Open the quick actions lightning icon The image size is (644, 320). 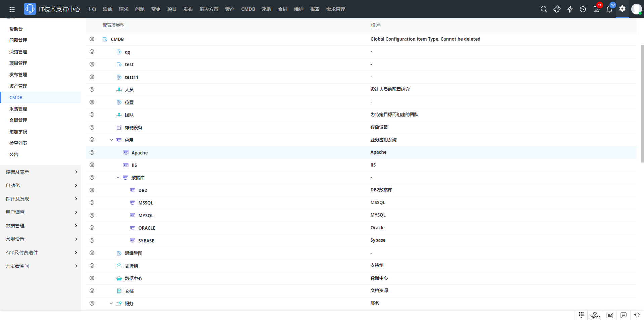[570, 9]
